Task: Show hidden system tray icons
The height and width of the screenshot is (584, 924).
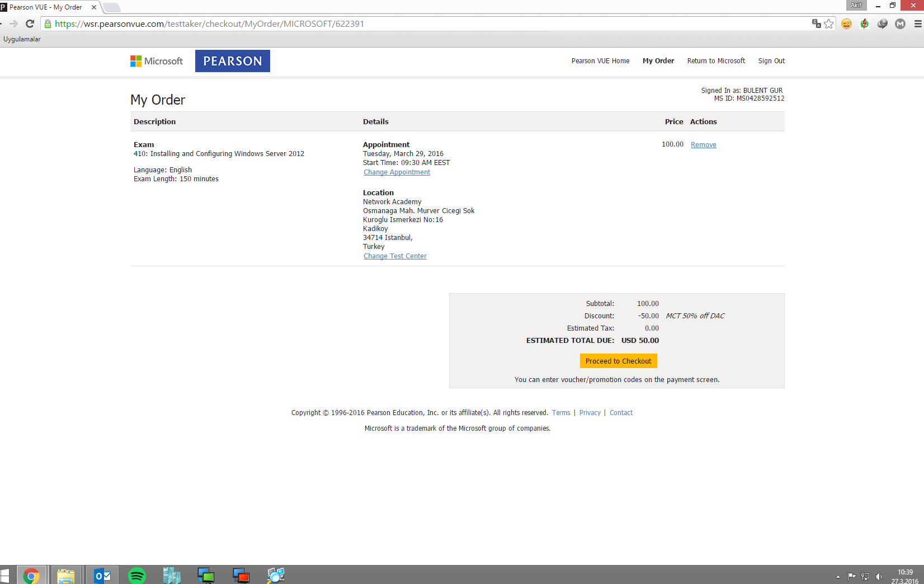Action: pyautogui.click(x=838, y=577)
